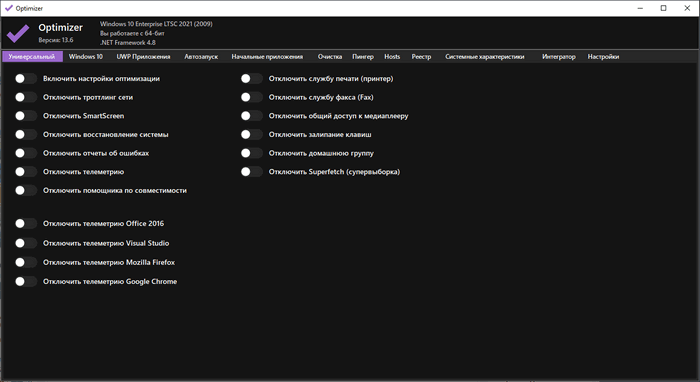
Task: Close the Optimizer window
Action: (x=688, y=8)
